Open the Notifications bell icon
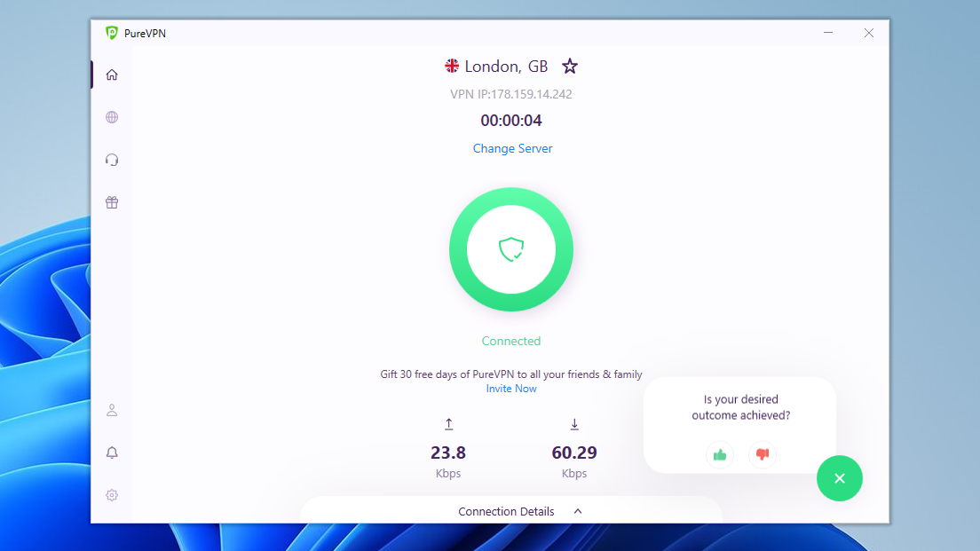Screen dimensions: 980x551 click(x=112, y=453)
